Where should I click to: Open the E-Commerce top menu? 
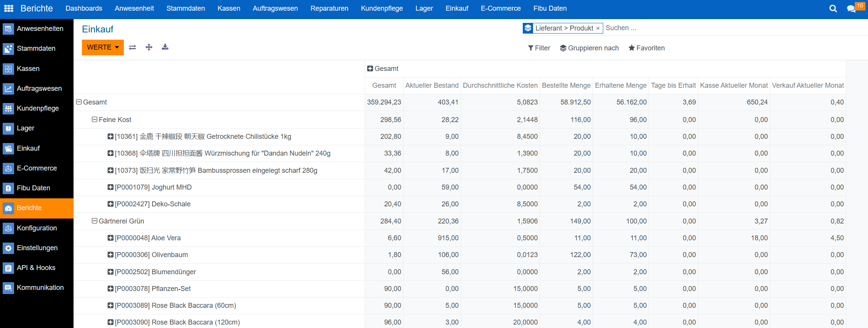[x=500, y=8]
